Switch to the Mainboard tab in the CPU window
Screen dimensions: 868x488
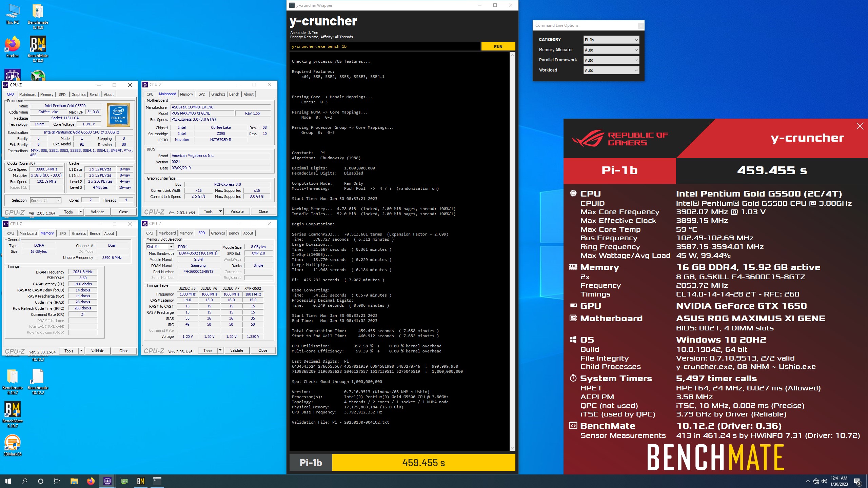click(x=28, y=95)
